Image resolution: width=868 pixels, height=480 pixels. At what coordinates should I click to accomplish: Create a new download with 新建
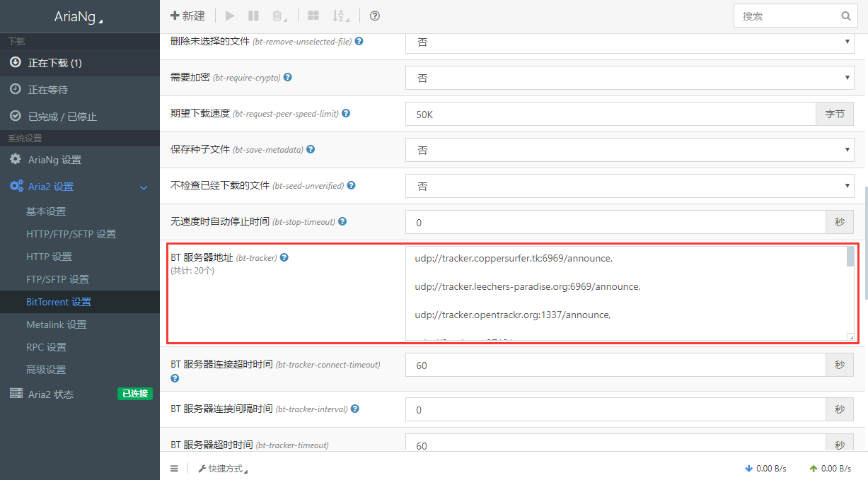[x=187, y=15]
